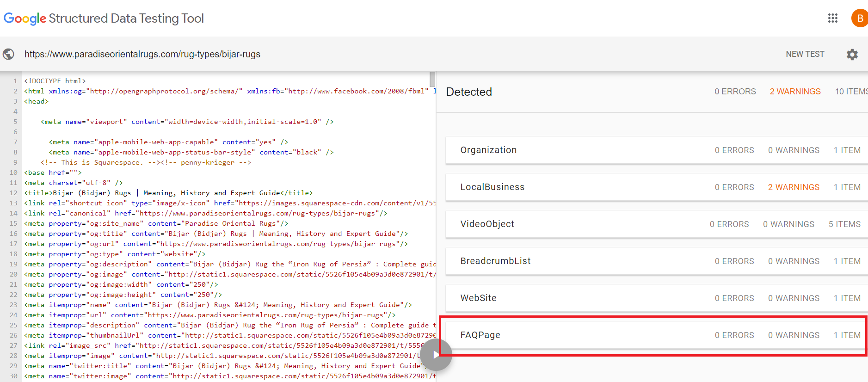Click the og:image:height meta line
This screenshot has height=382, width=868.
point(123,295)
